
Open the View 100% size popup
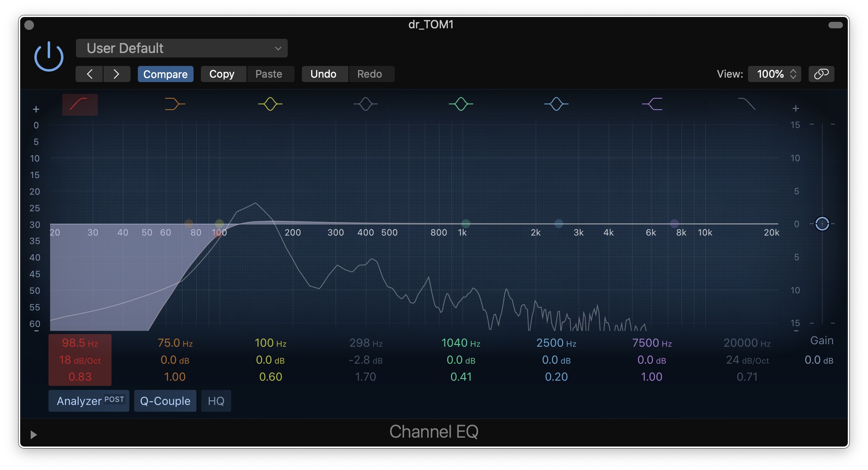point(775,74)
